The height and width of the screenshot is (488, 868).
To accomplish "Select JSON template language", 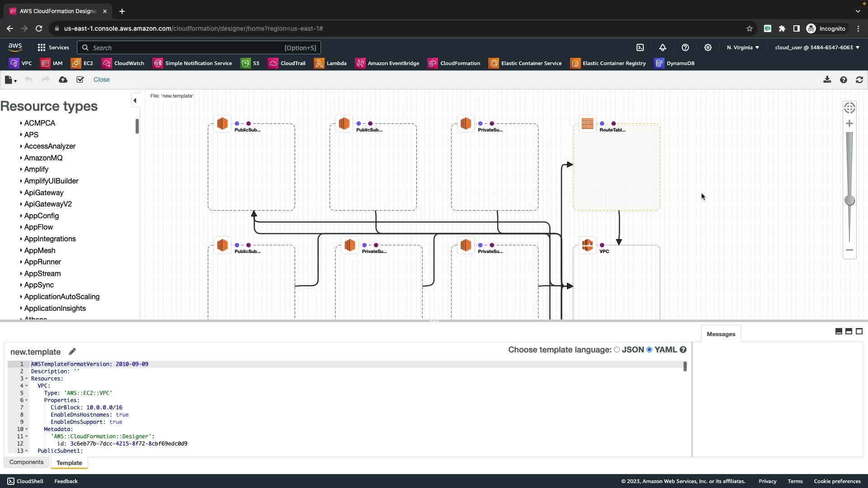I will [x=617, y=350].
